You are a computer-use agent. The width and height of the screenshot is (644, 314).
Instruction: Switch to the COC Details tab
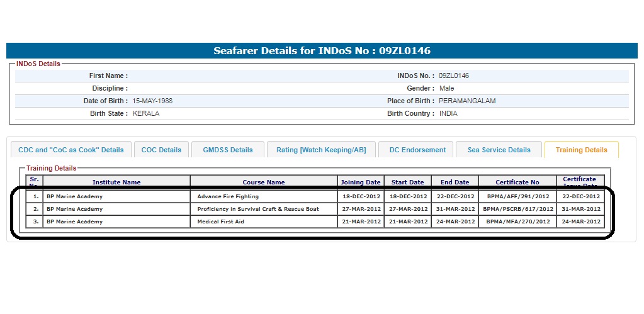coord(161,150)
